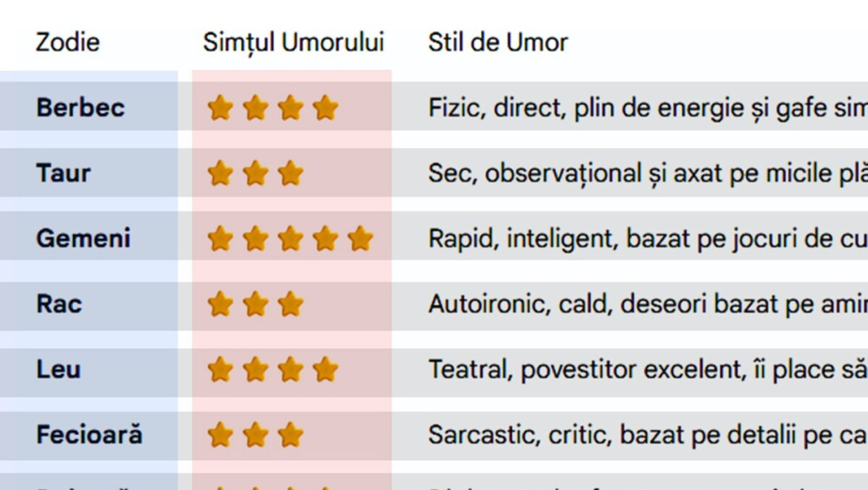Image resolution: width=868 pixels, height=490 pixels.
Task: Click the fourth star in the Leu row
Action: coord(325,370)
